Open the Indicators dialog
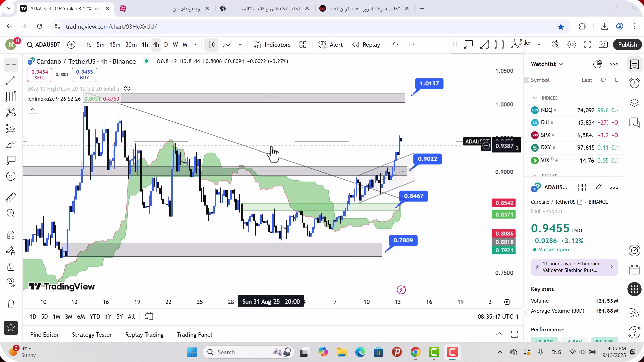Image resolution: width=644 pixels, height=362 pixels. click(x=272, y=45)
